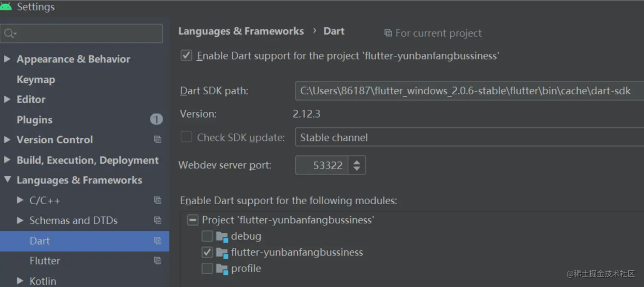This screenshot has height=287, width=644.
Task: Click Languages & Frameworks breadcrumb link
Action: coord(241,31)
